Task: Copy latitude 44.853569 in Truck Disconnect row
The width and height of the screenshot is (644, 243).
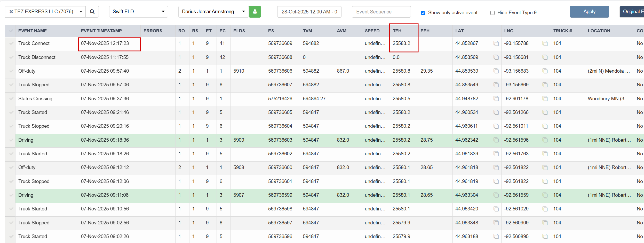Action: [x=496, y=57]
